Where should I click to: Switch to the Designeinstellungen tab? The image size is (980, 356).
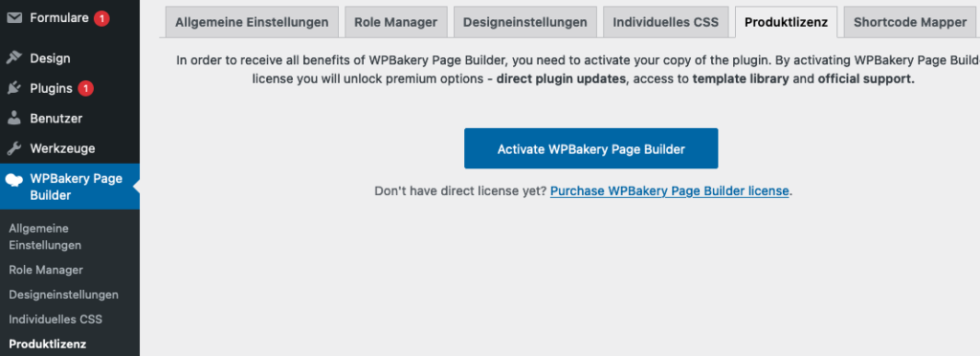[525, 22]
